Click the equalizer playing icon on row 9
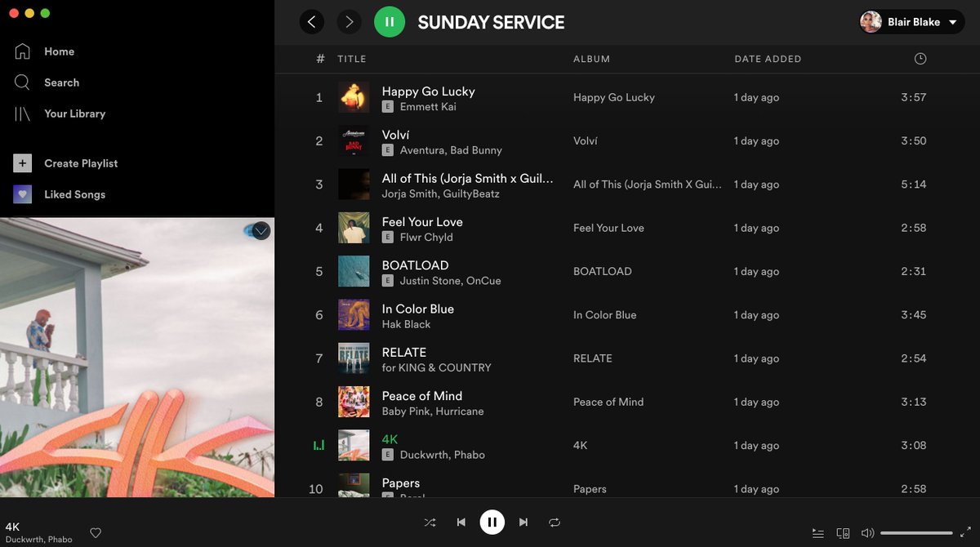Viewport: 980px width, 547px height. pyautogui.click(x=319, y=446)
